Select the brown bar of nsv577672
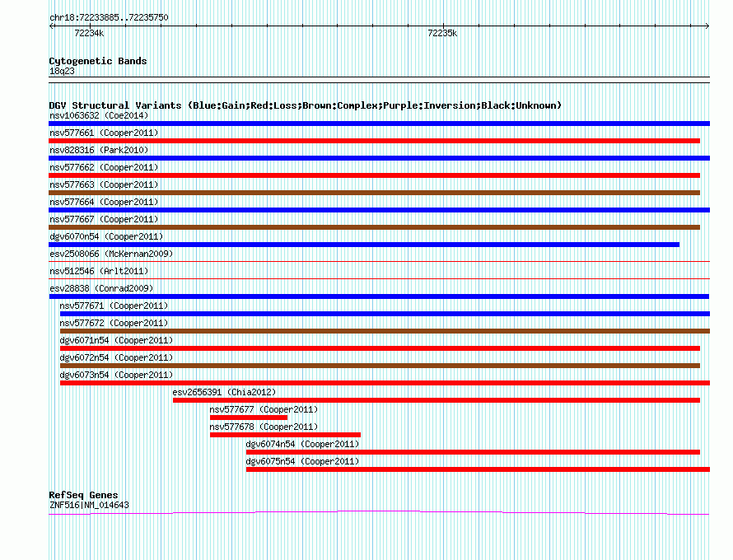Image resolution: width=733 pixels, height=560 pixels. coord(385,331)
